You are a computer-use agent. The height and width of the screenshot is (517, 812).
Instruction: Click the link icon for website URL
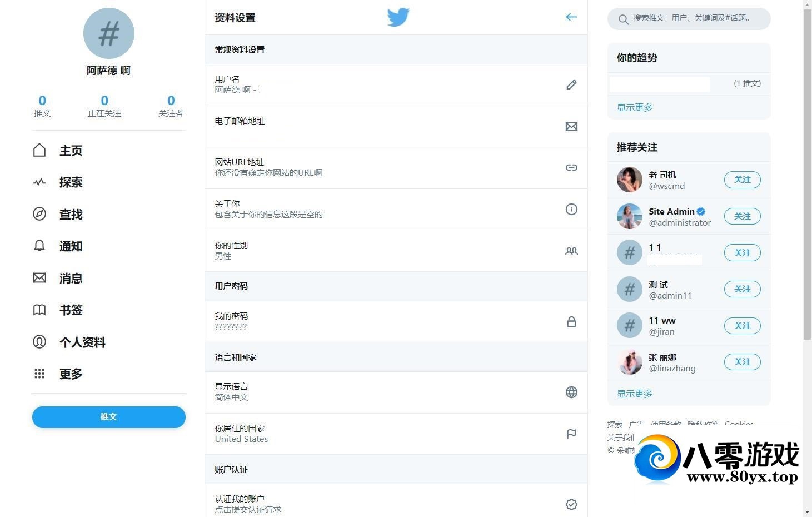tap(571, 168)
